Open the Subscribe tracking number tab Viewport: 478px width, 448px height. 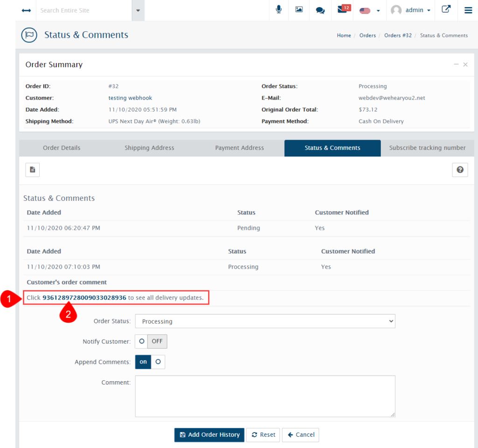click(427, 148)
